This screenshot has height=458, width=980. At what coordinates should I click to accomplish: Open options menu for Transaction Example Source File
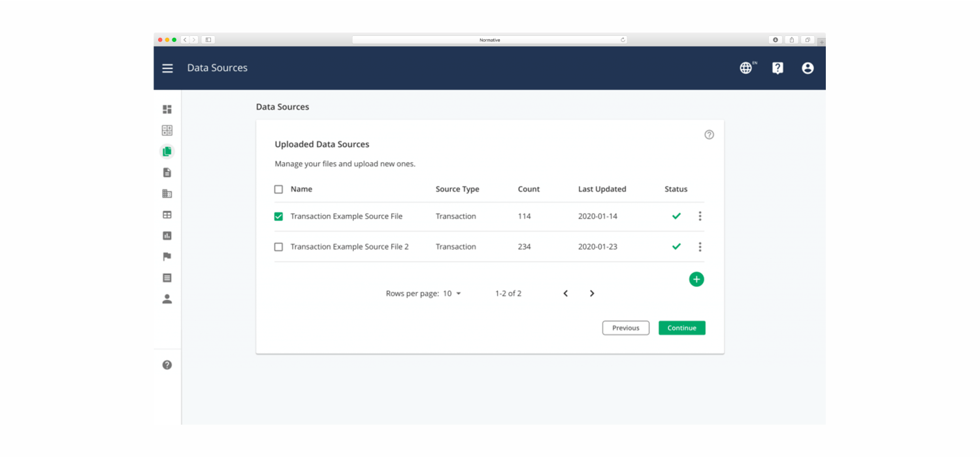pos(700,216)
